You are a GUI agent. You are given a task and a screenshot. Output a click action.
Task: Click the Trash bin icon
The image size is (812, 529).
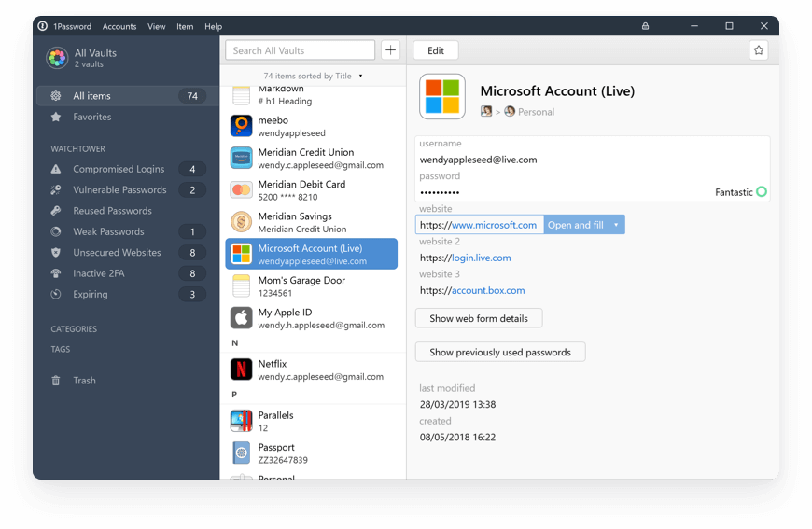coord(56,381)
